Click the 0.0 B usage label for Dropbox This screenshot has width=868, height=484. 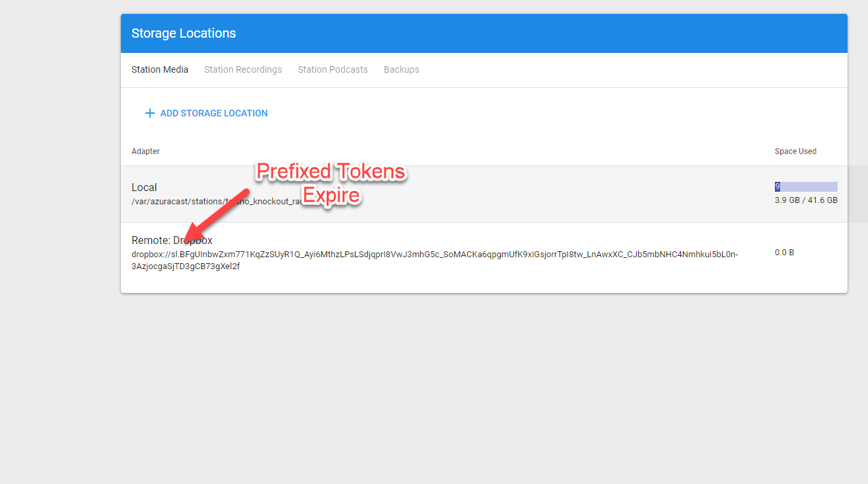tap(784, 252)
